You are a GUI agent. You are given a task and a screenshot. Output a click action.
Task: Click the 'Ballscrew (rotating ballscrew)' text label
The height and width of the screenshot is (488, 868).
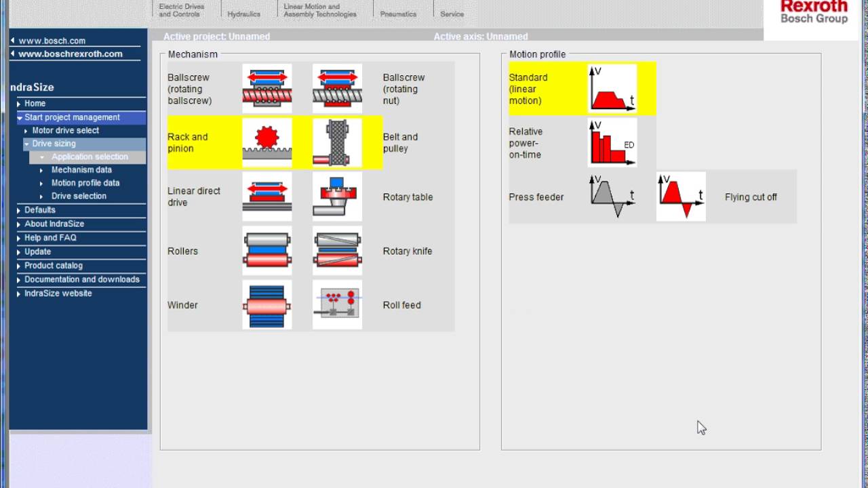point(190,89)
